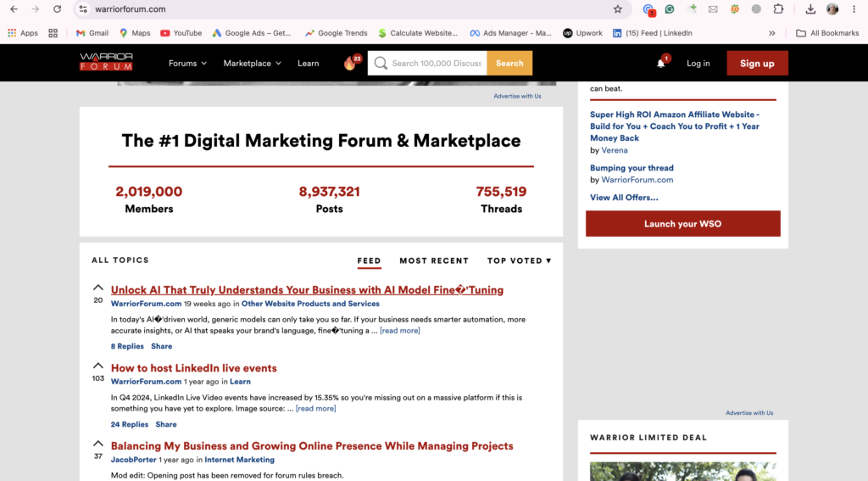Open the Google Trends bookmark
The image size is (868, 481).
click(336, 33)
